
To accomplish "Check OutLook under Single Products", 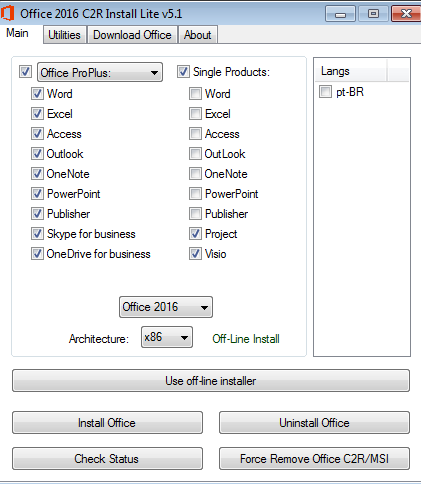I will [195, 154].
